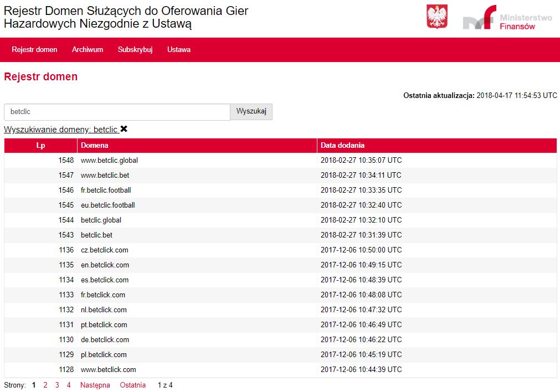
Task: Select domain www.betclic.bet
Action: click(105, 176)
